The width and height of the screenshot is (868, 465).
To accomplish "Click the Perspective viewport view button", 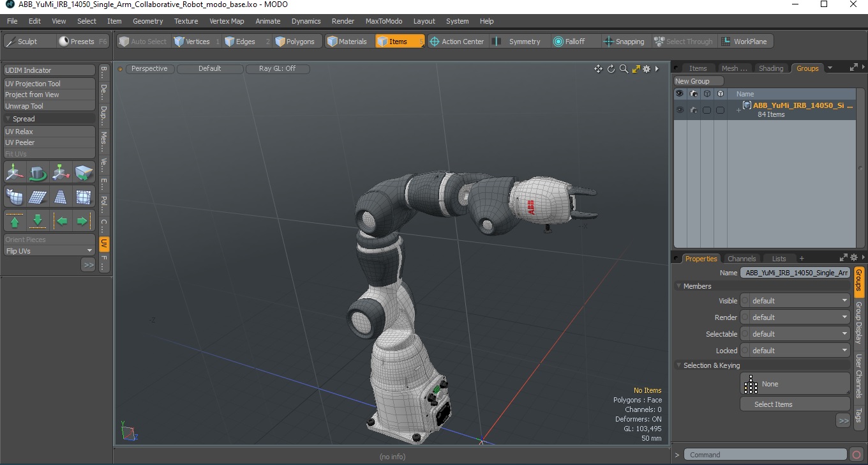I will [150, 68].
